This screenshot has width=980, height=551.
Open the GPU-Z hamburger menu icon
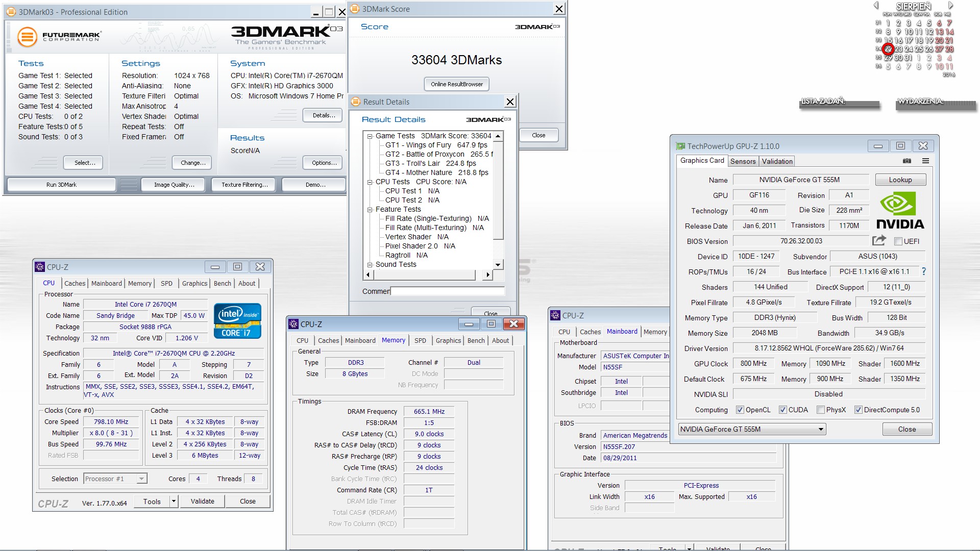[925, 161]
